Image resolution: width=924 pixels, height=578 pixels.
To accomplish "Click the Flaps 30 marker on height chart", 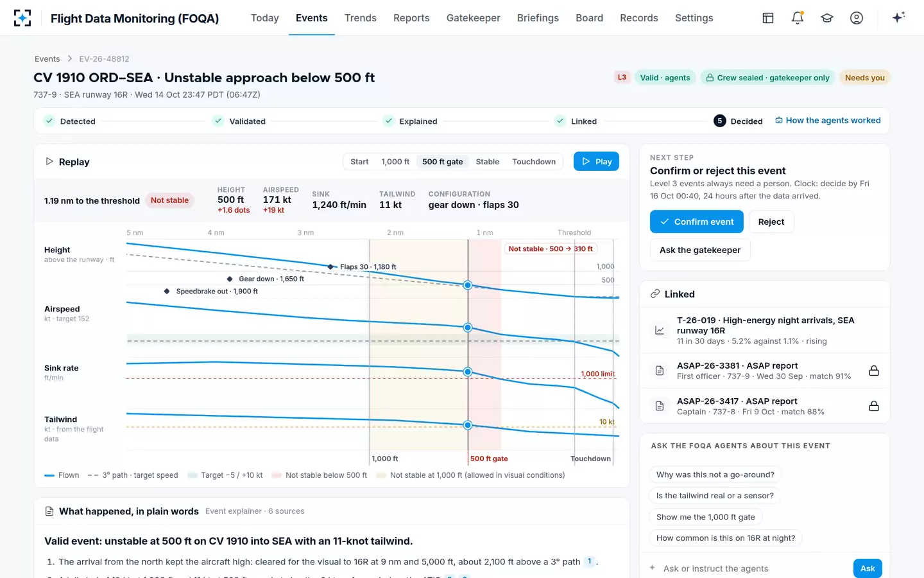I will pyautogui.click(x=331, y=267).
